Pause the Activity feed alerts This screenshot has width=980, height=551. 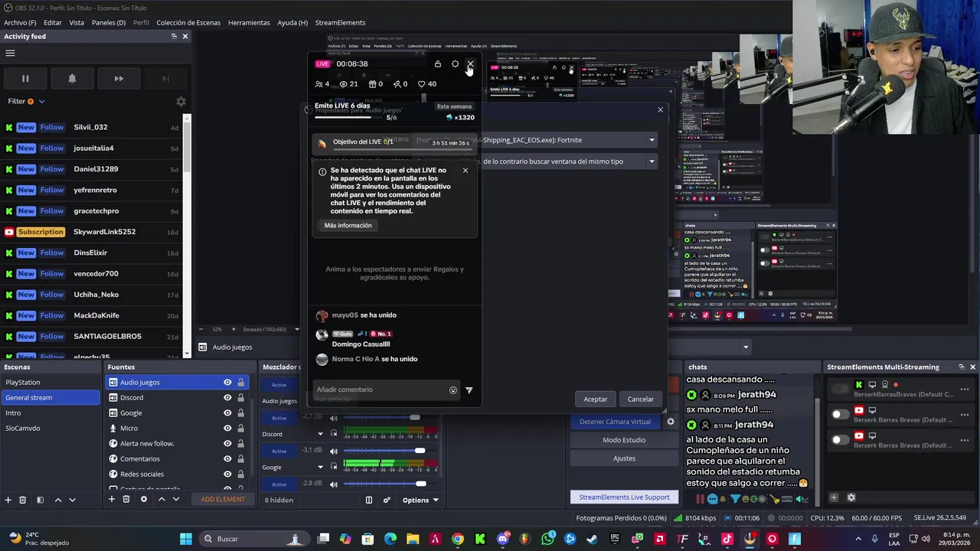click(24, 78)
